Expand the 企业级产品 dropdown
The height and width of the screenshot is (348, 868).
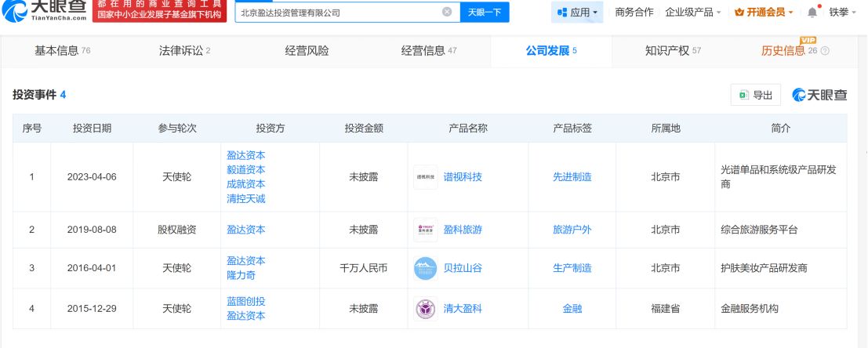point(692,13)
